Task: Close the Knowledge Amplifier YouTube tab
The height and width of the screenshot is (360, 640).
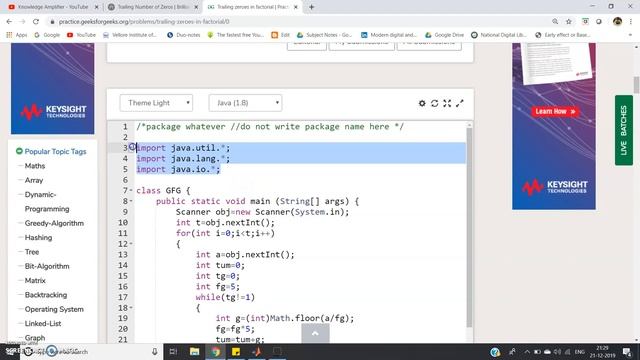Action: pyautogui.click(x=97, y=7)
